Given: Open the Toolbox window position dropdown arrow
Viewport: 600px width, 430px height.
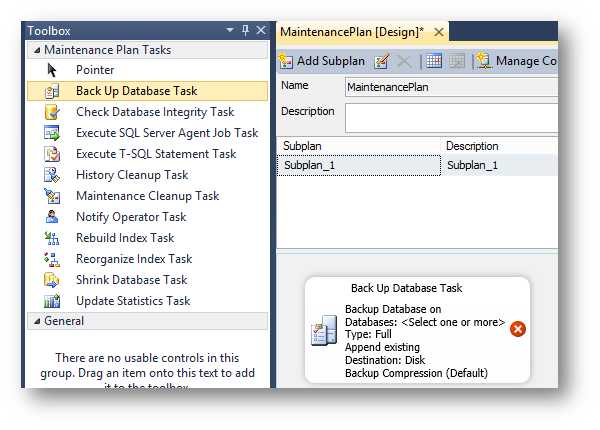Looking at the screenshot, I should tap(230, 30).
